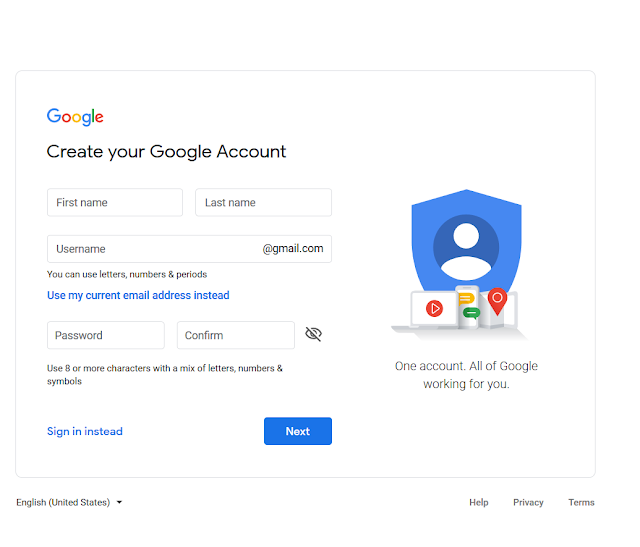The height and width of the screenshot is (547, 640).
Task: Click the Google logo
Action: click(x=75, y=117)
